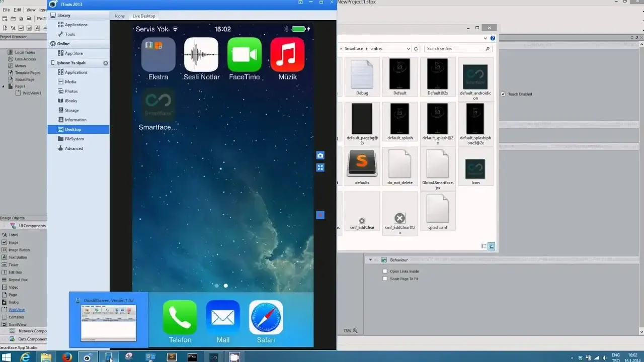Select the Video component in Design Objects
This screenshot has width=644, height=362.
pos(13,287)
